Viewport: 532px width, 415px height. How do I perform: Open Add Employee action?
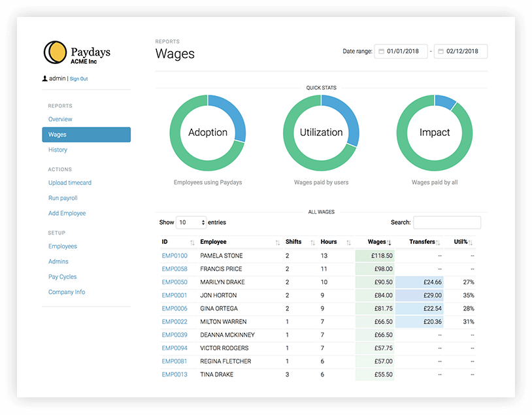[x=67, y=214]
